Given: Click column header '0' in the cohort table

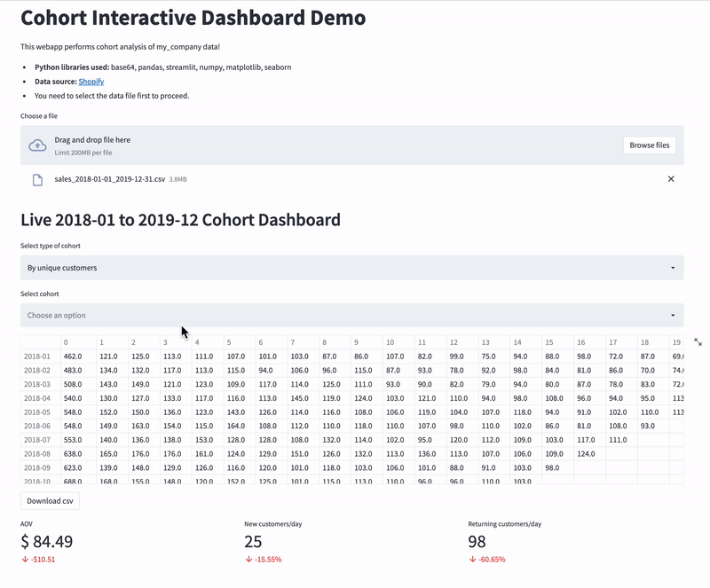Looking at the screenshot, I should tap(65, 341).
